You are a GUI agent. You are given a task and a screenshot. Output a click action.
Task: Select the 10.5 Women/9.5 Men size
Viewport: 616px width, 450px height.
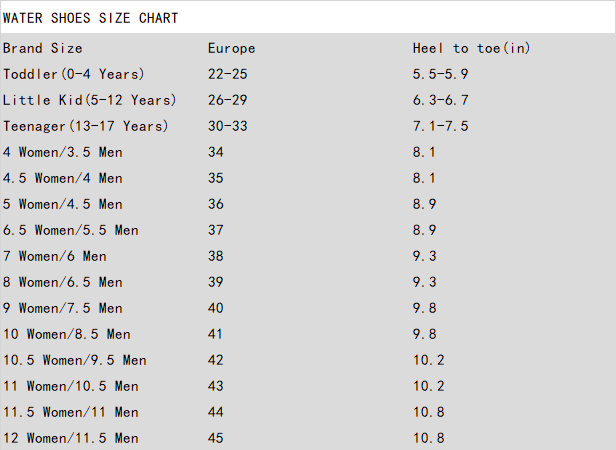74,360
